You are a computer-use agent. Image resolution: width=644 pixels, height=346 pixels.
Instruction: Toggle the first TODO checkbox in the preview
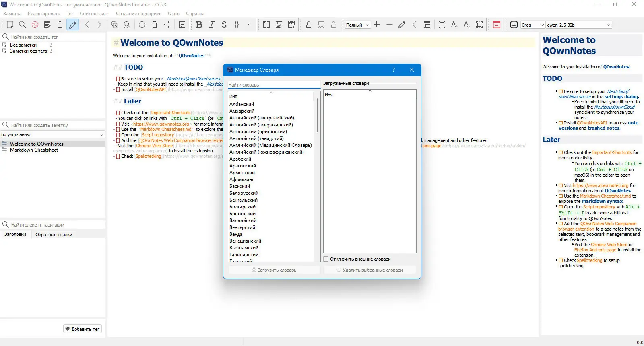pyautogui.click(x=561, y=92)
